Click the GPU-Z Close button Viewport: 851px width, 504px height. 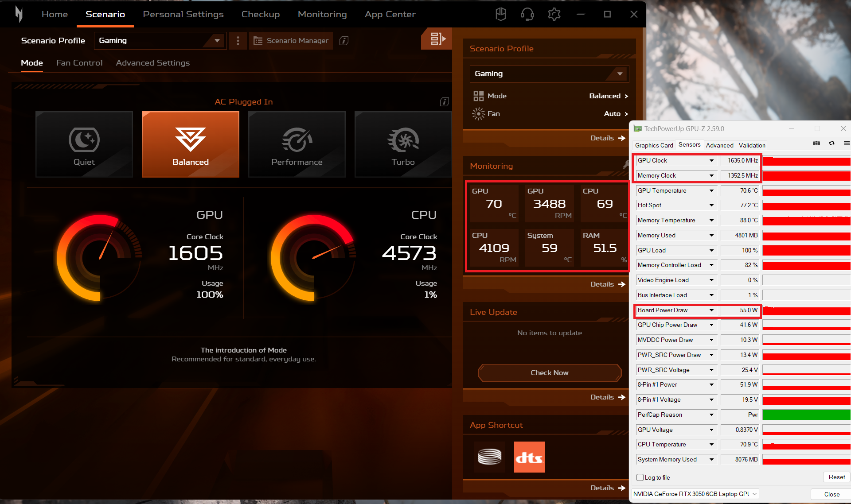[x=832, y=494]
